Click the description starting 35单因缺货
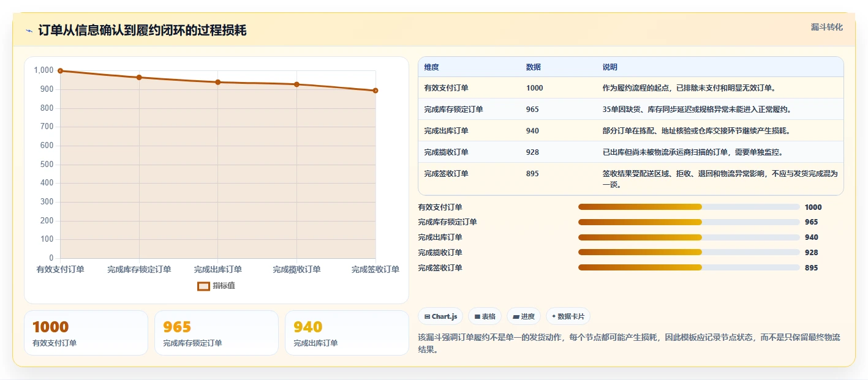The width and height of the screenshot is (868, 380). click(698, 110)
